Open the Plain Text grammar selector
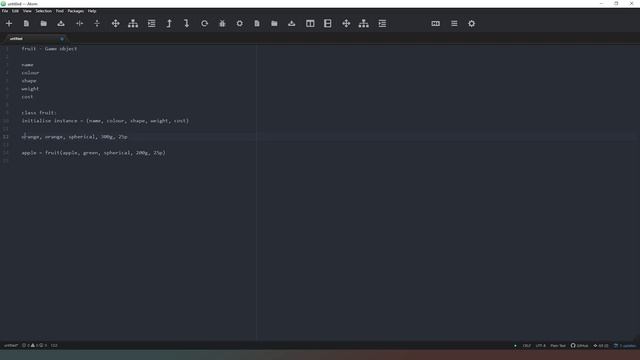The image size is (640, 360). 558,346
